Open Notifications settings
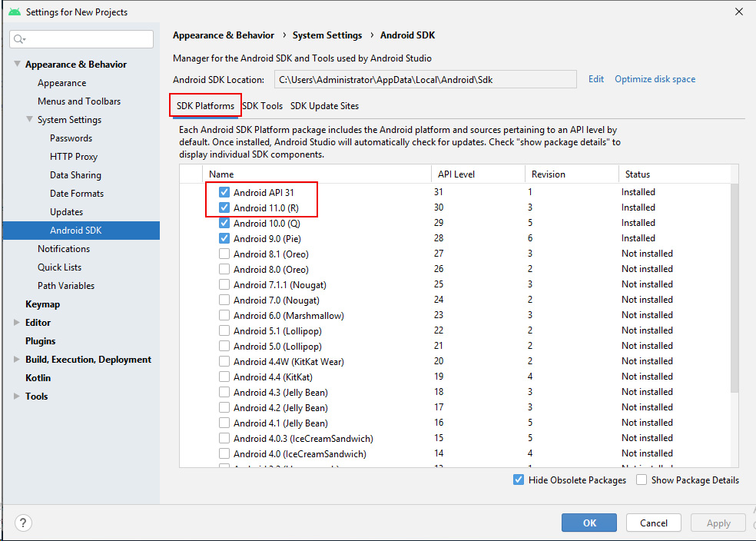The height and width of the screenshot is (541, 756). (x=64, y=249)
